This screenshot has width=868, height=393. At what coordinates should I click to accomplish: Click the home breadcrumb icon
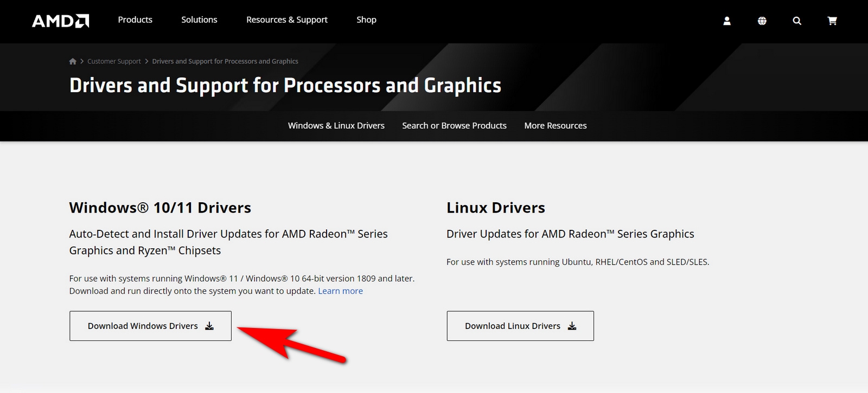pos(72,61)
